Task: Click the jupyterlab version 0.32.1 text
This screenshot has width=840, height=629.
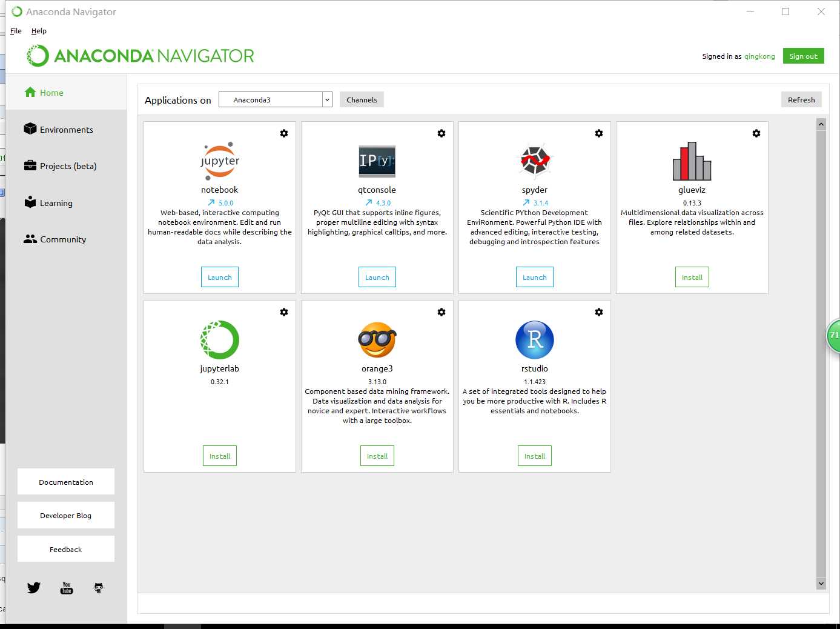Action: (220, 382)
